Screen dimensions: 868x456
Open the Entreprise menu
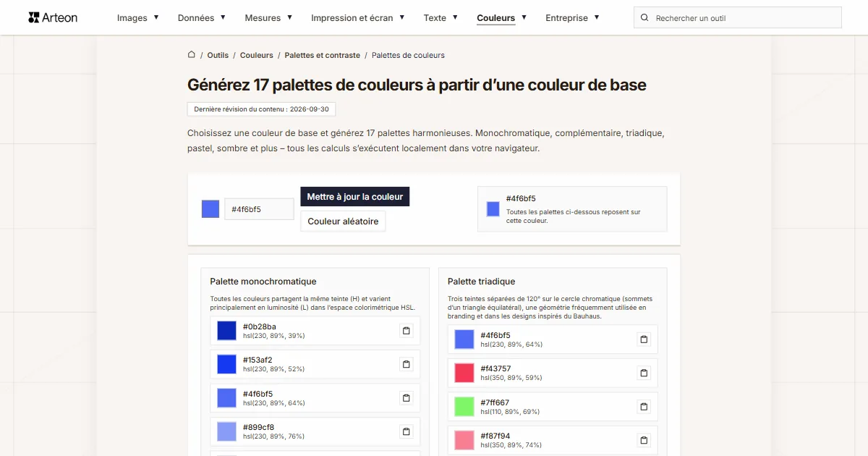tap(573, 18)
